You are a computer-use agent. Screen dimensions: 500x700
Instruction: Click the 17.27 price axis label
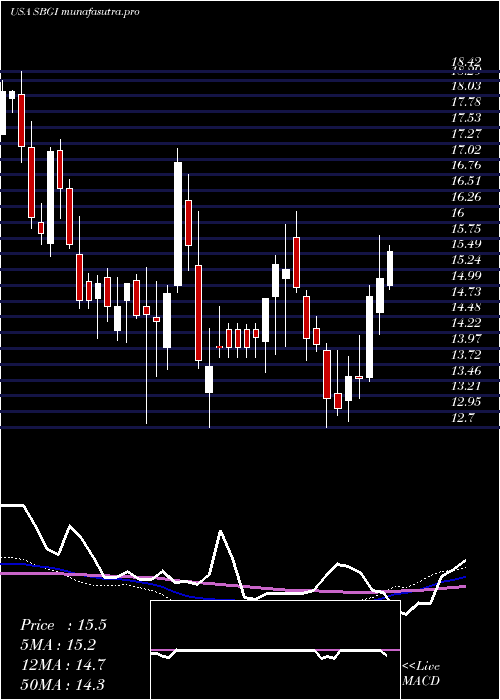pyautogui.click(x=466, y=133)
